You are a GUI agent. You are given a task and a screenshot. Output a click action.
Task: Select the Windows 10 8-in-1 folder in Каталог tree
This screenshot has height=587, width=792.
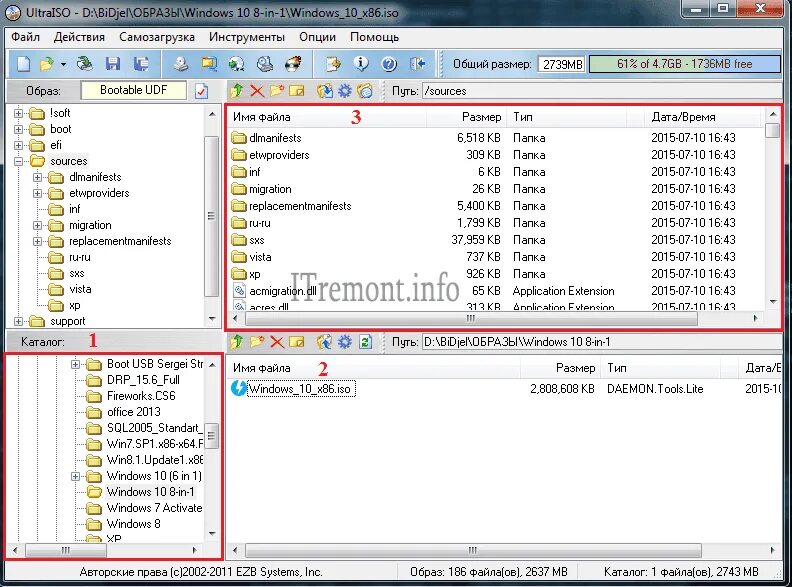(x=151, y=492)
